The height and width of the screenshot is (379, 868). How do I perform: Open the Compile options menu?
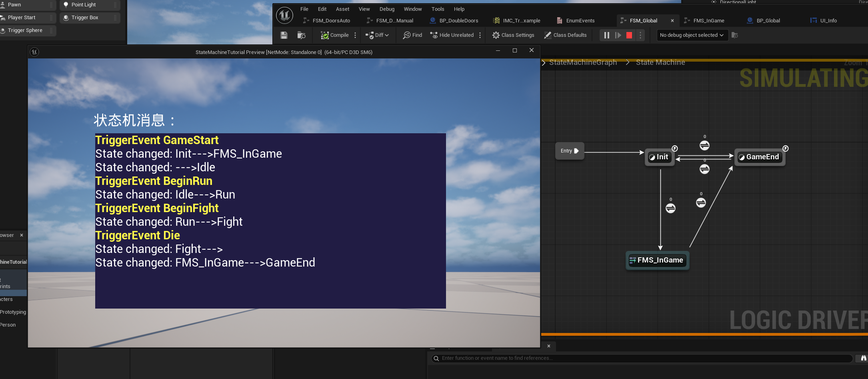click(355, 35)
